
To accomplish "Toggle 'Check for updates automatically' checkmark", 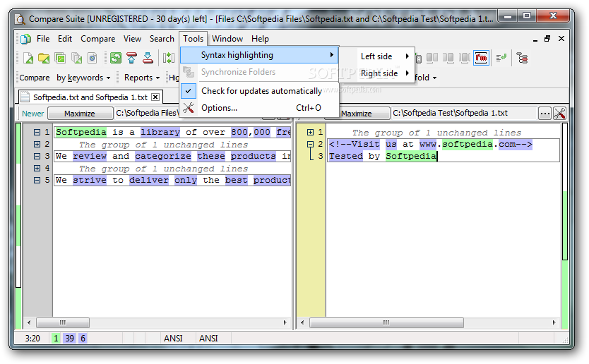I will coord(188,91).
